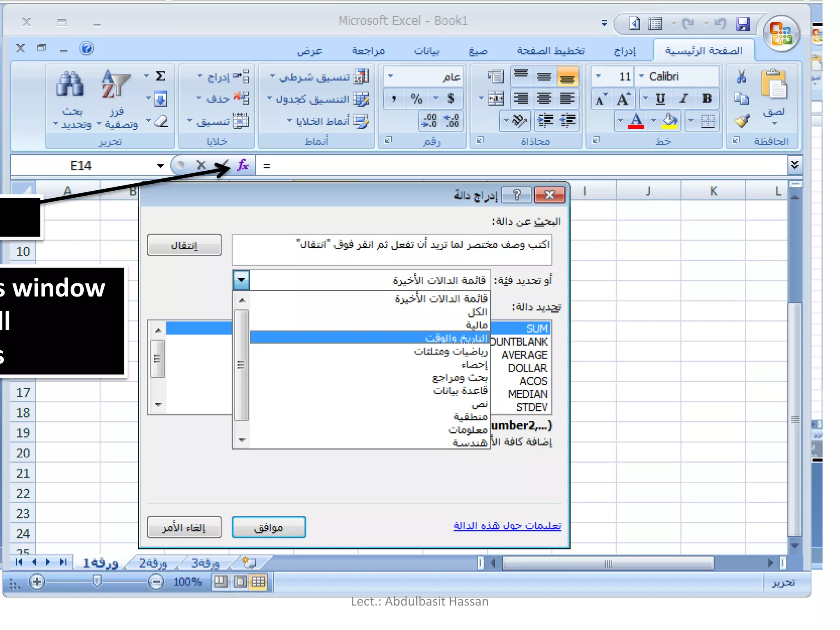The width and height of the screenshot is (840, 630).
Task: Toggle Underline formatting
Action: pos(660,98)
